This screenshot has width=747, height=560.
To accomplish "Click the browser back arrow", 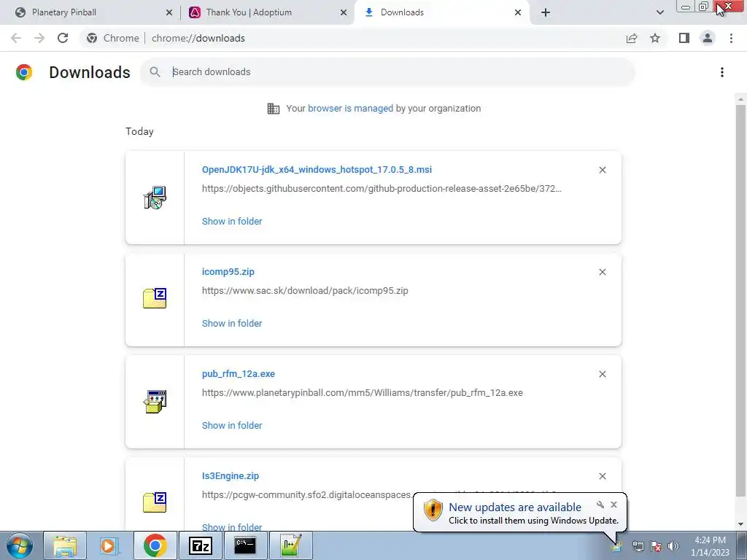I will click(16, 38).
